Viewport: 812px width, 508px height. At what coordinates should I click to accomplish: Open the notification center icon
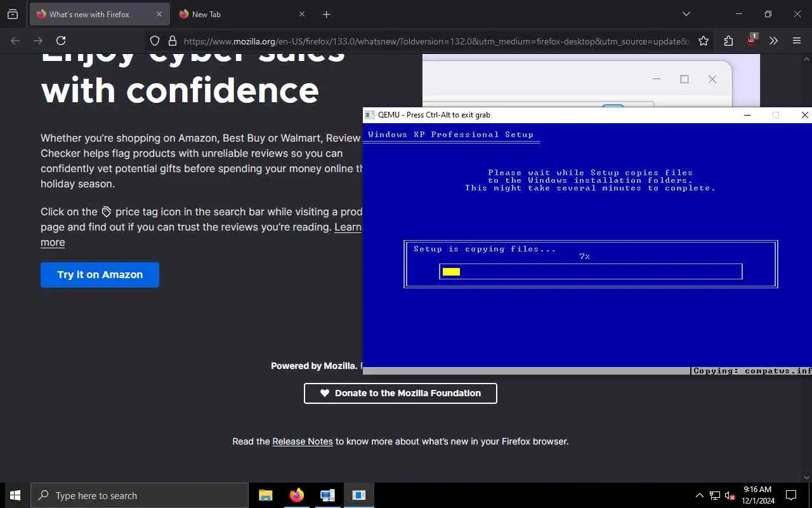click(x=791, y=495)
